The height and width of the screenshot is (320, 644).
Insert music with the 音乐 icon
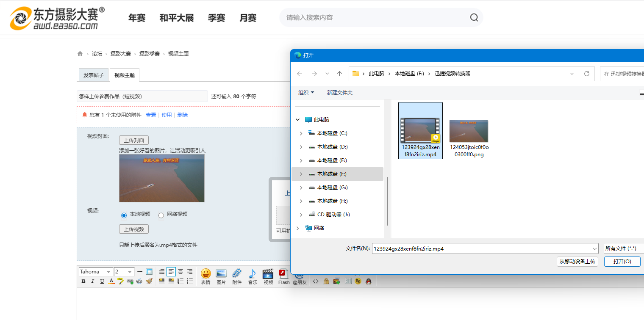pos(253,276)
